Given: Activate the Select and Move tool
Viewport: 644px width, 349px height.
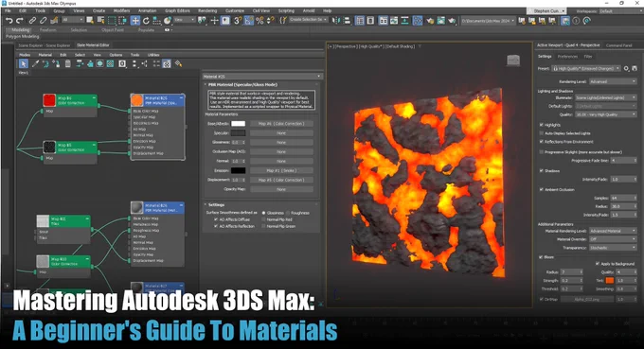Looking at the screenshot, I should 135,20.
